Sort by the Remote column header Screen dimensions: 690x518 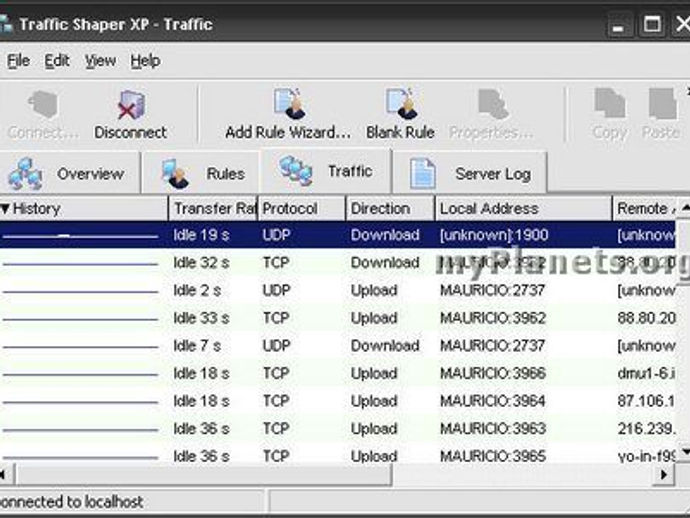644,209
